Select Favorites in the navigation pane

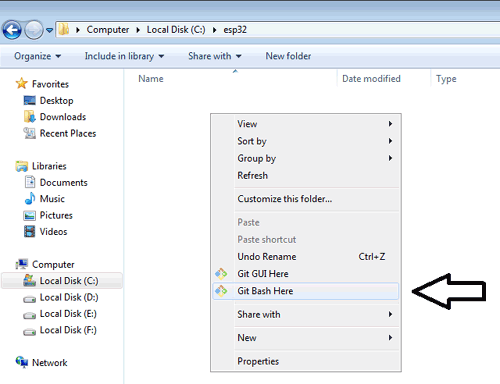click(x=50, y=84)
